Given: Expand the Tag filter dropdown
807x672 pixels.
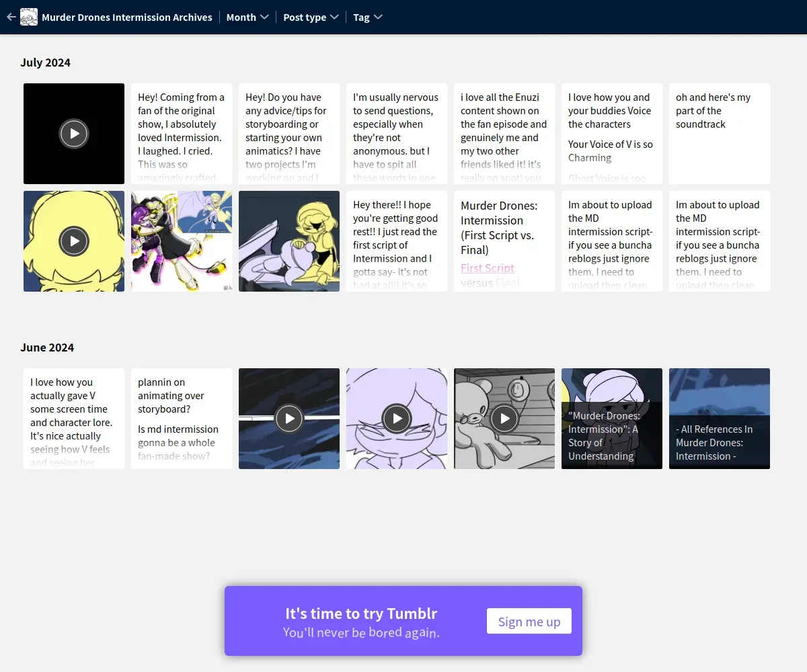Looking at the screenshot, I should click(368, 17).
